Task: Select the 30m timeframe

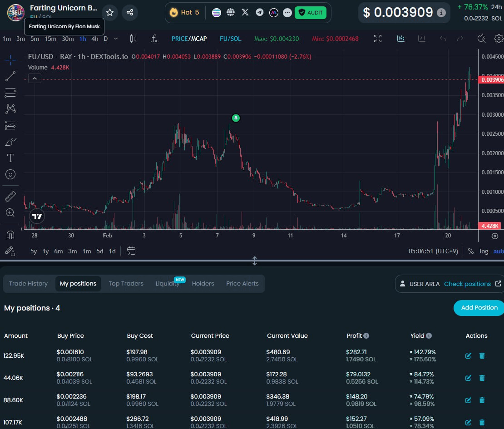Action: click(x=68, y=39)
